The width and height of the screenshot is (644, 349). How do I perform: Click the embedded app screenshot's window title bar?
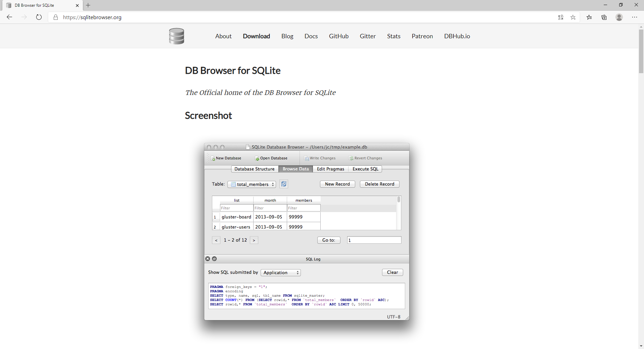307,147
